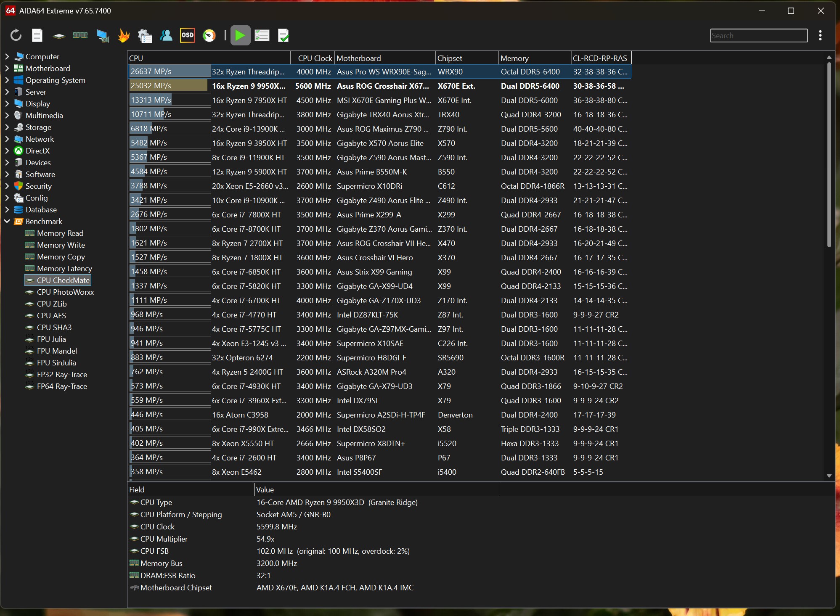
Task: Click in the Search field
Action: [x=758, y=36]
